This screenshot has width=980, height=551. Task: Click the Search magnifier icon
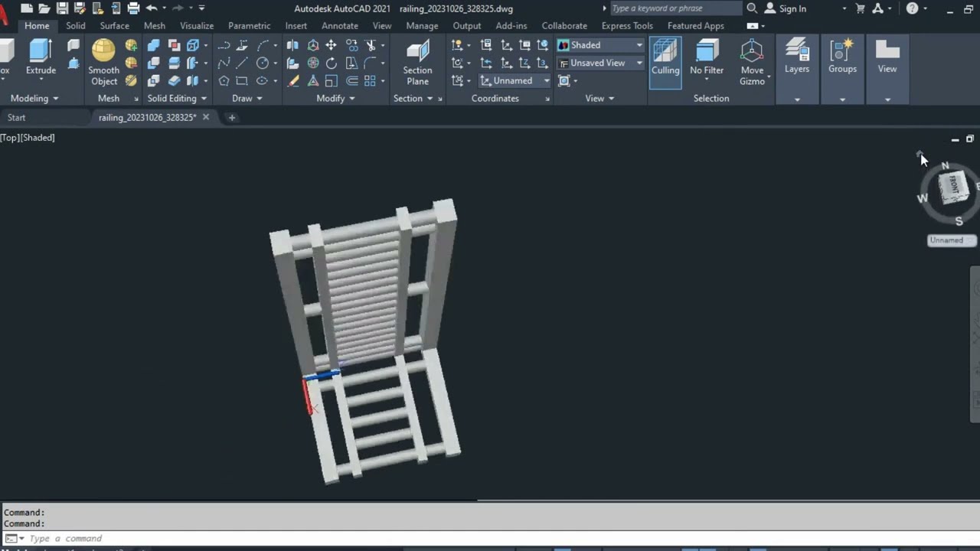(752, 8)
